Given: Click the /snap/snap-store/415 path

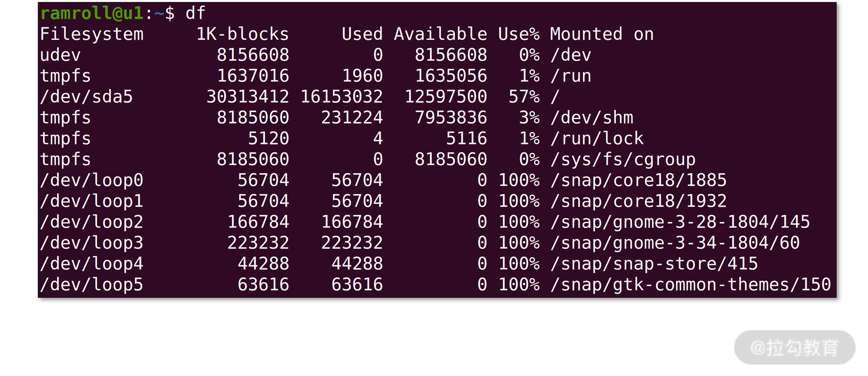Looking at the screenshot, I should click(654, 264).
